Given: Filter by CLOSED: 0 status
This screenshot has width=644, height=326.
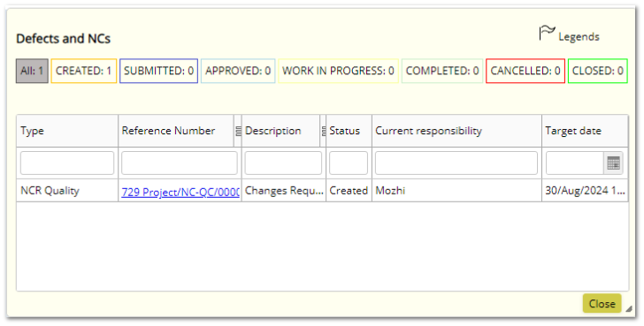Looking at the screenshot, I should click(598, 71).
